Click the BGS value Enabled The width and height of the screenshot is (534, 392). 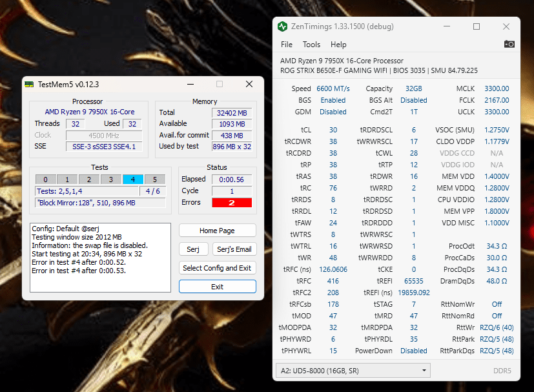[x=333, y=100]
